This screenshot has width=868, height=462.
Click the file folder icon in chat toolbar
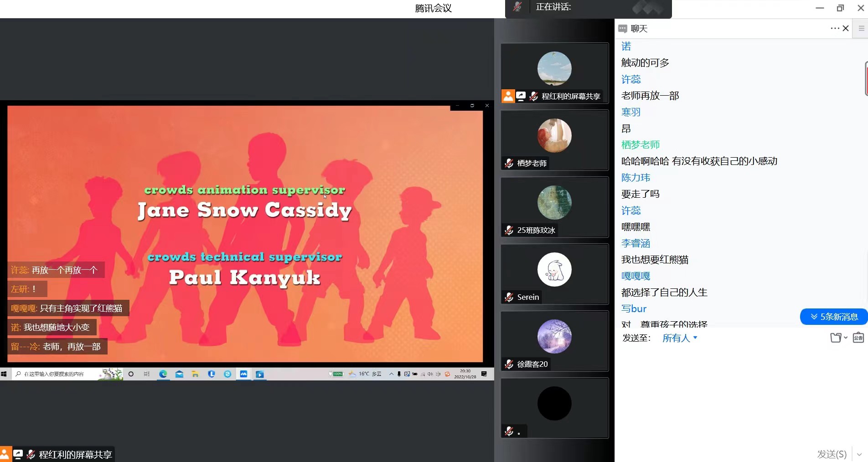[x=835, y=338]
